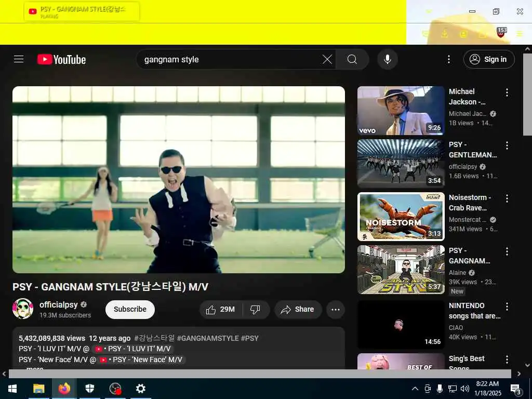Click the #PSY hashtag

click(250, 338)
